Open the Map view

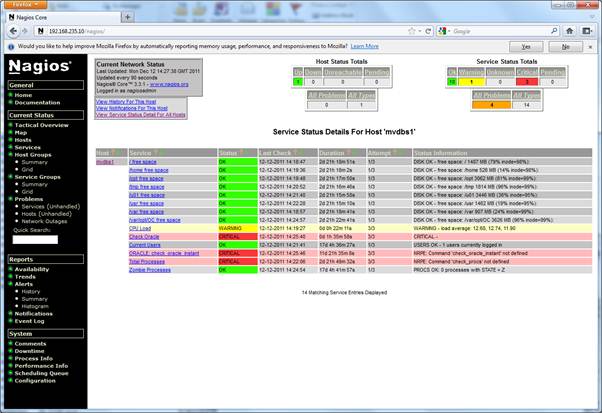(x=21, y=132)
